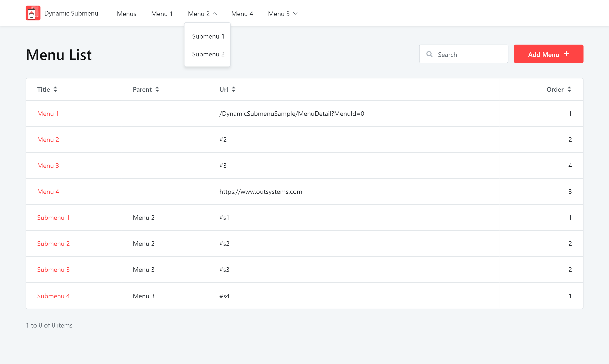Open the Submenu 3 table link

[53, 270]
